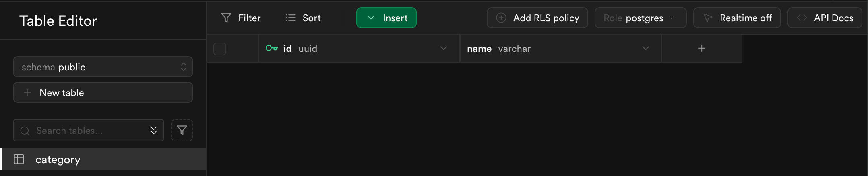Expand the id column header dropdown
The height and width of the screenshot is (176, 868).
[444, 48]
